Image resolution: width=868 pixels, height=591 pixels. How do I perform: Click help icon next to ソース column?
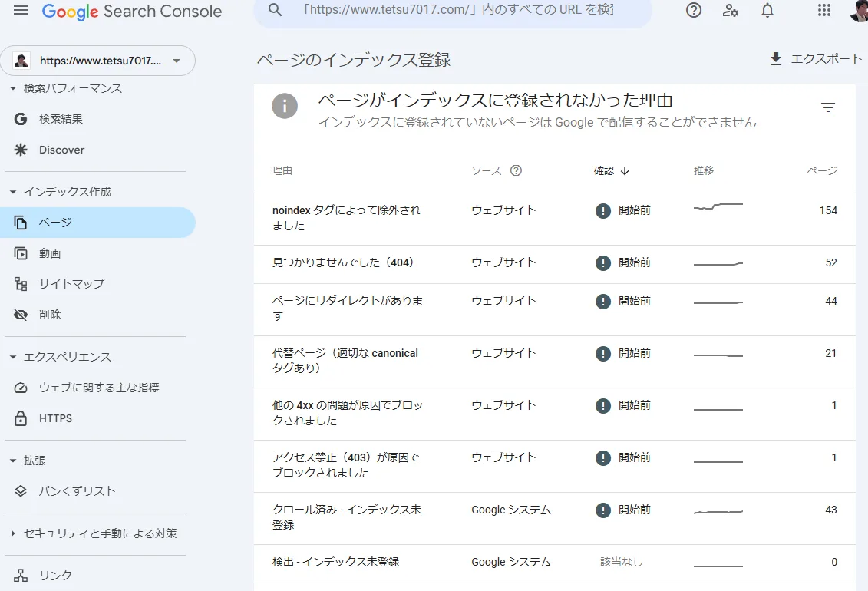[x=516, y=170]
